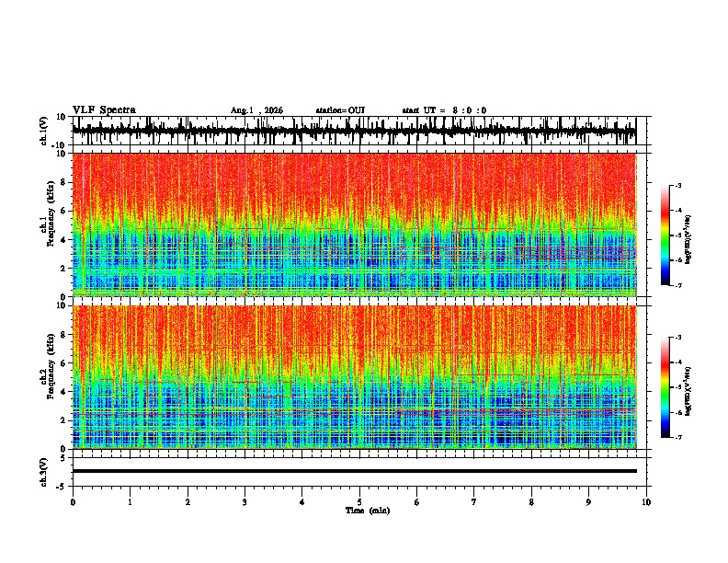Click time axis tick label "8"

(531, 502)
